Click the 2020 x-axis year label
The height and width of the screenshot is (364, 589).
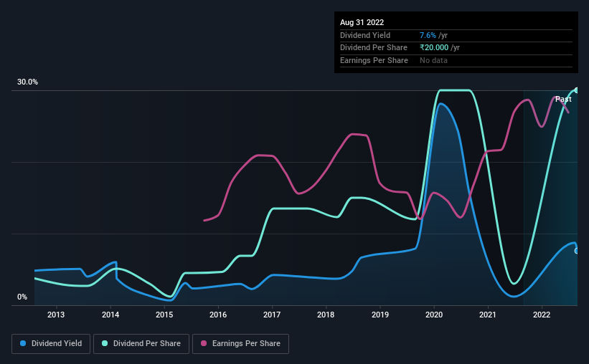point(434,315)
